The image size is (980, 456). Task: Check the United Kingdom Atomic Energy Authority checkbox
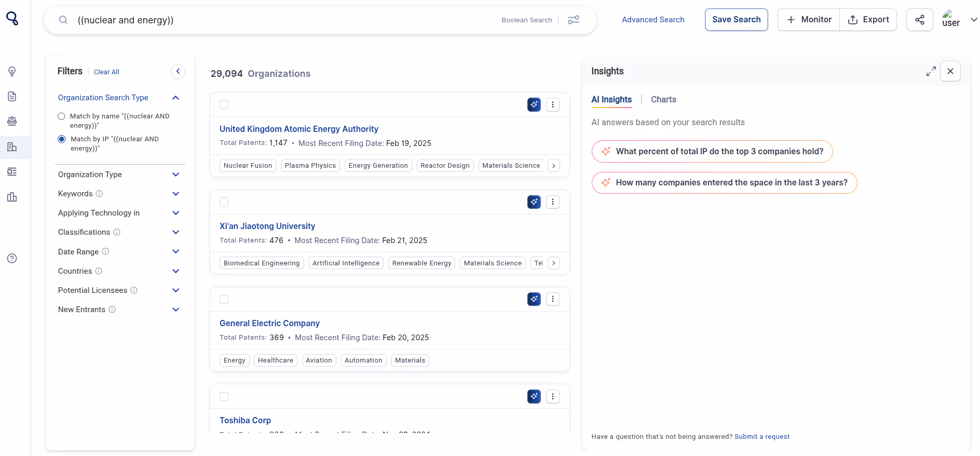[x=224, y=104]
